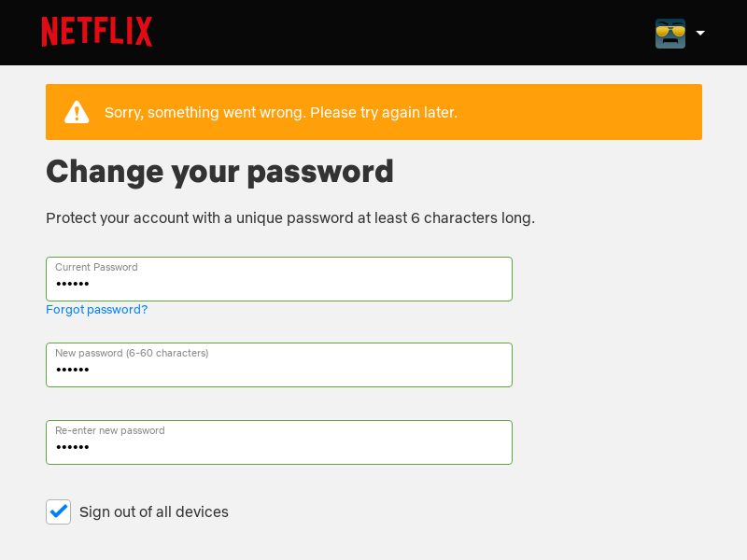Click the 'Sign out of all devices' label text

pos(154,511)
